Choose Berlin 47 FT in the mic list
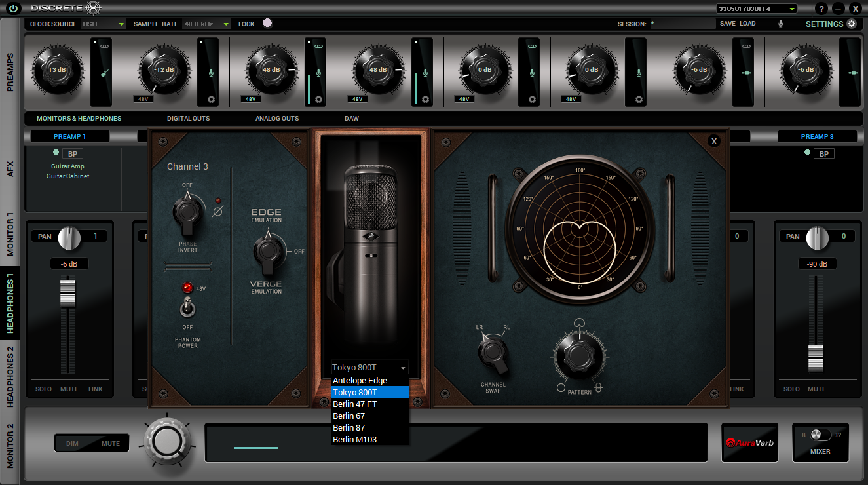Image resolution: width=868 pixels, height=485 pixels. pyautogui.click(x=370, y=404)
